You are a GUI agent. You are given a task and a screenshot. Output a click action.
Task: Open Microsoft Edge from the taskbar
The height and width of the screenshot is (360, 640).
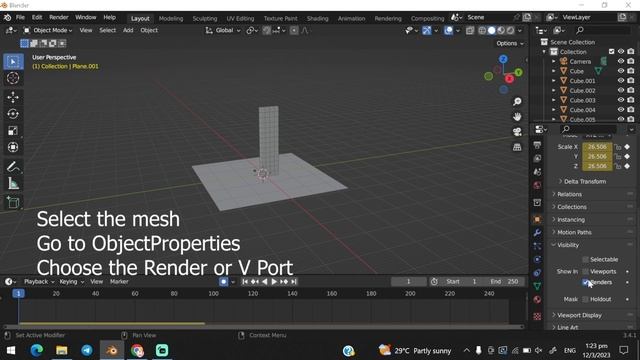pos(37,350)
